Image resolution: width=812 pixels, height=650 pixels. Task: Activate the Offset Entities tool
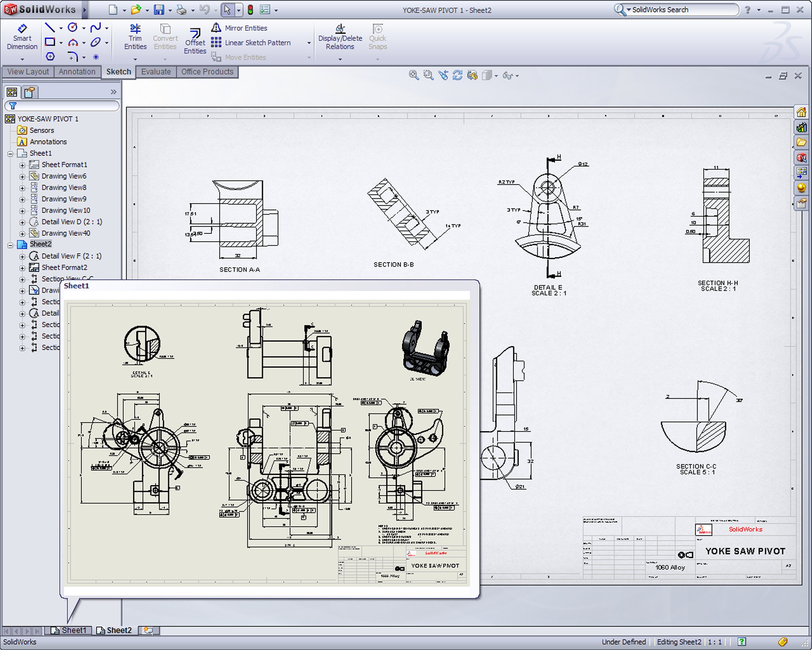coord(195,42)
